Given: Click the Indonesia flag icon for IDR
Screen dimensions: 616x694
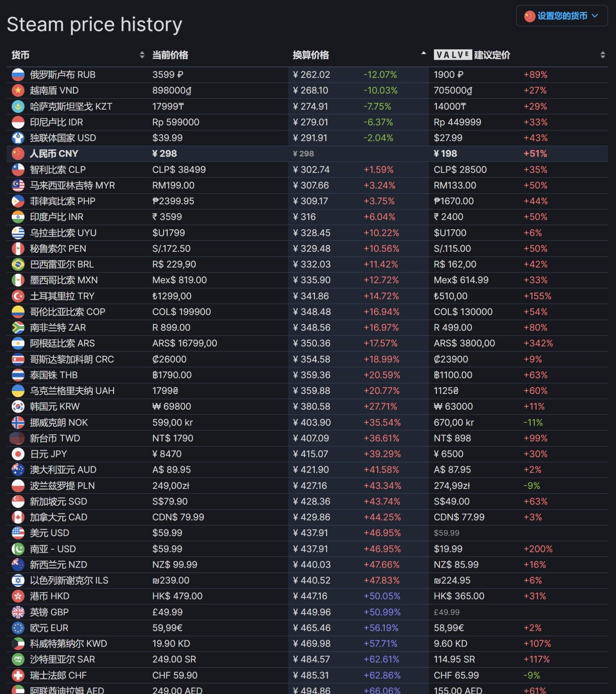Looking at the screenshot, I should (x=18, y=122).
